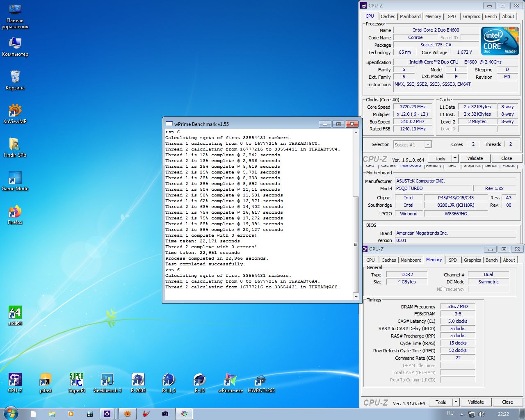Click Validate in top CPU-Z window
Screen dimensions: 525x420
point(475,158)
